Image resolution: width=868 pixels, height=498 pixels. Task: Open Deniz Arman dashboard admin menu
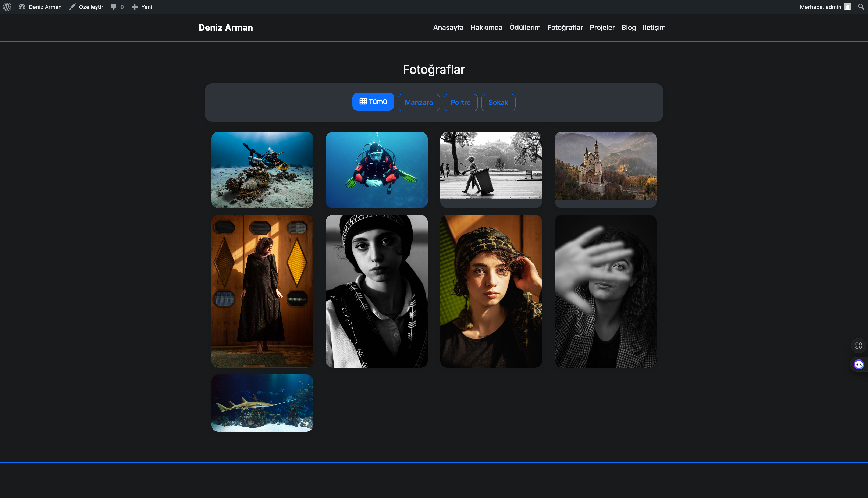(40, 7)
